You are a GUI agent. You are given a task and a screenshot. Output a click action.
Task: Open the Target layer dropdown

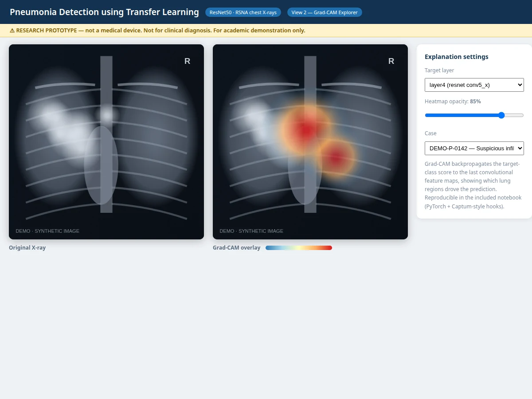tap(474, 85)
